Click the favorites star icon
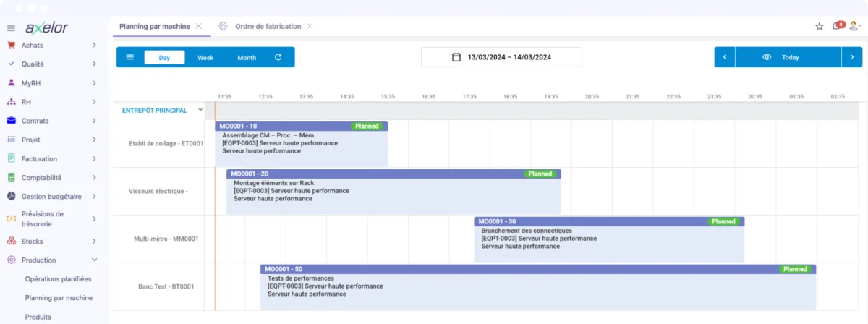The image size is (868, 324). pyautogui.click(x=820, y=26)
